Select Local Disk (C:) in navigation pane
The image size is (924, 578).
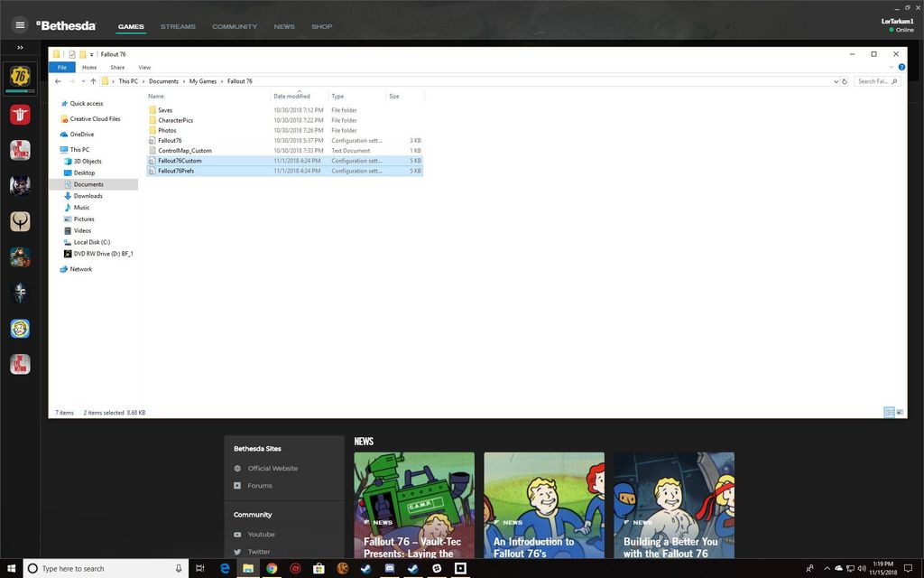87,242
